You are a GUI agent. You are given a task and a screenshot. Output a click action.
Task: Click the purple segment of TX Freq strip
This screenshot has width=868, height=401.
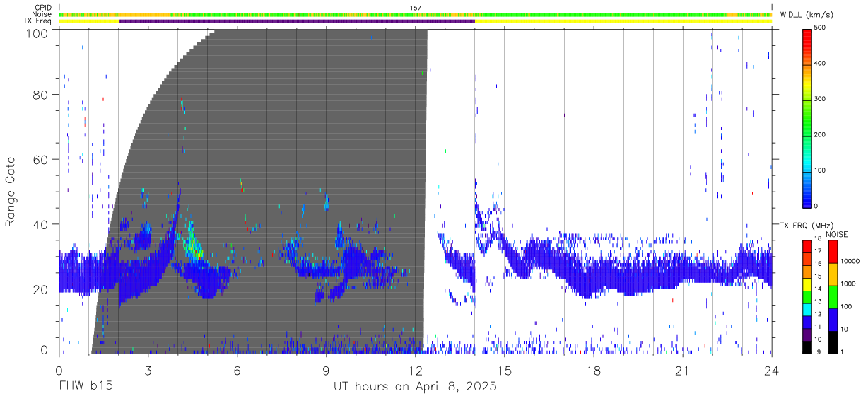point(296,21)
